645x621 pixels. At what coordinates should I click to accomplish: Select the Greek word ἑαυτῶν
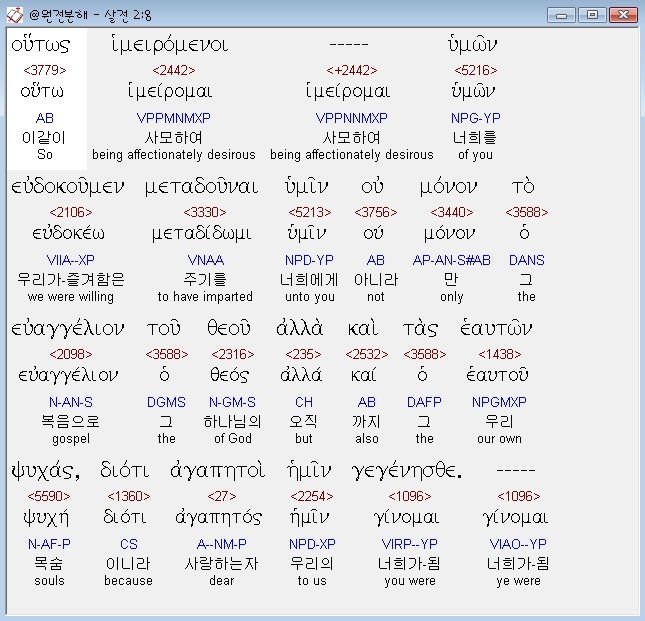pyautogui.click(x=496, y=329)
